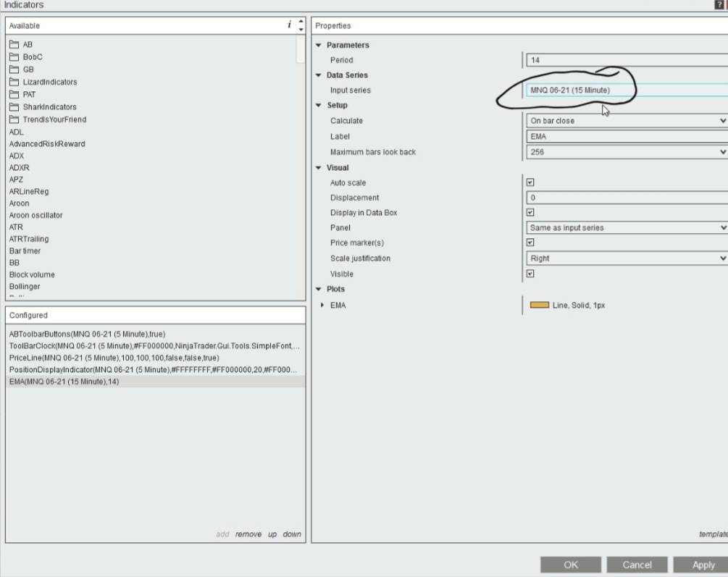This screenshot has height=577, width=728.
Task: Click the info icon in Available header
Action: [x=289, y=25]
